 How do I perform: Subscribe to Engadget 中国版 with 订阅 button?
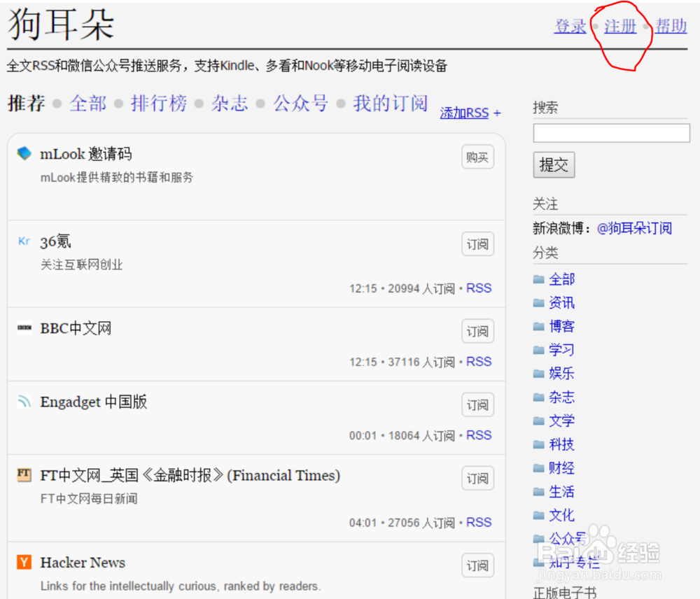tap(477, 405)
